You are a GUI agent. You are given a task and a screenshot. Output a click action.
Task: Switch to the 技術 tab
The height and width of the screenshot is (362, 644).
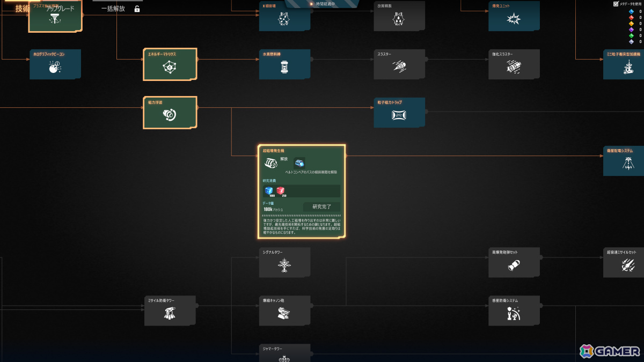(23, 9)
